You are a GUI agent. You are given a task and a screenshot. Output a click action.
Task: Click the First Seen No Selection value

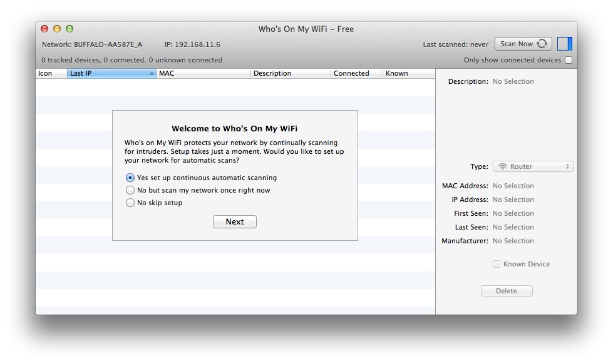pos(513,214)
